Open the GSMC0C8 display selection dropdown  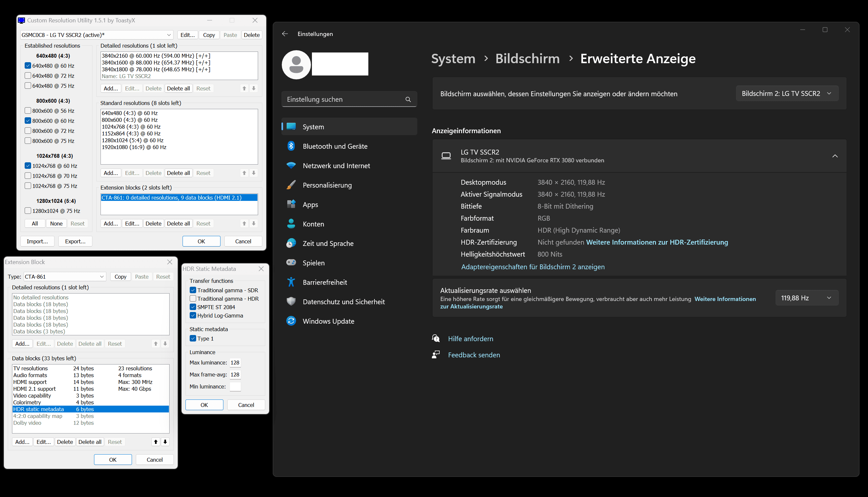(x=97, y=35)
